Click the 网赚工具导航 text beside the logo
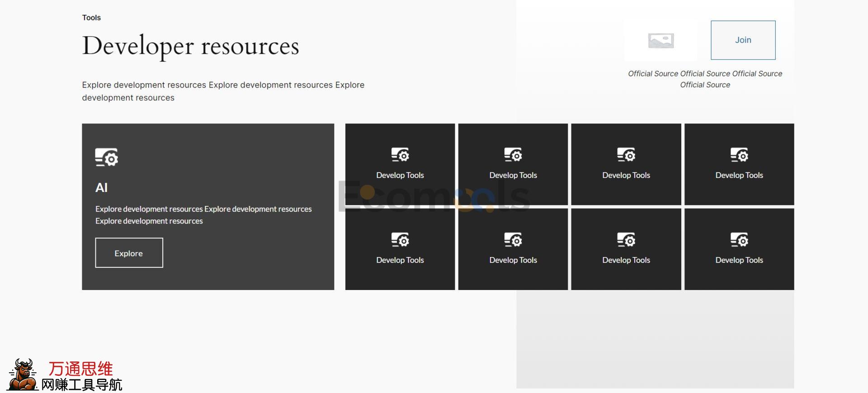868x393 pixels. (82, 385)
